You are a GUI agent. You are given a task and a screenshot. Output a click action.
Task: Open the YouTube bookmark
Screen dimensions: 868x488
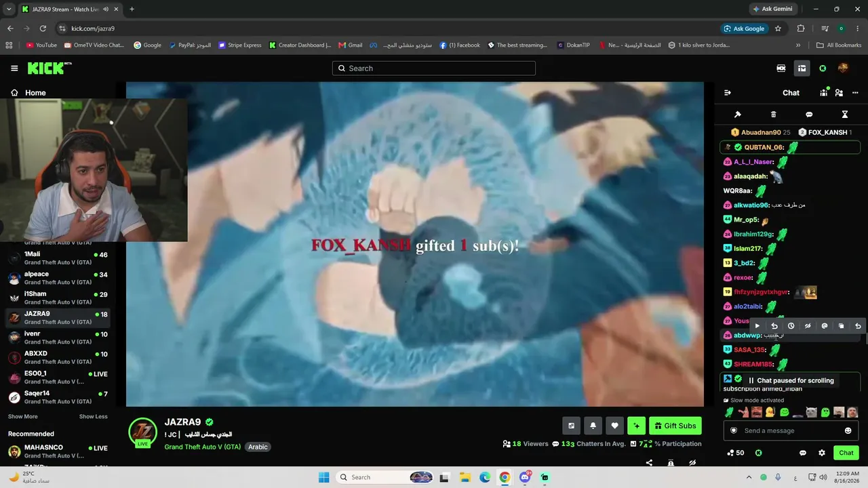41,45
